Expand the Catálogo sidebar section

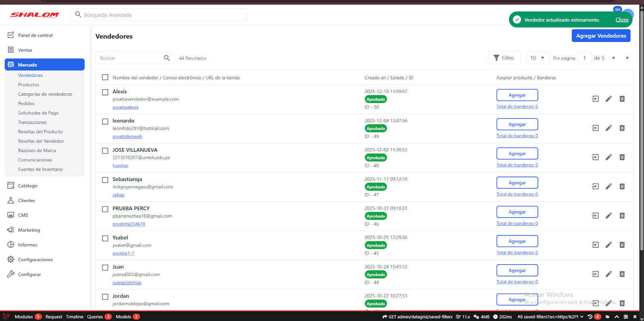[28, 186]
